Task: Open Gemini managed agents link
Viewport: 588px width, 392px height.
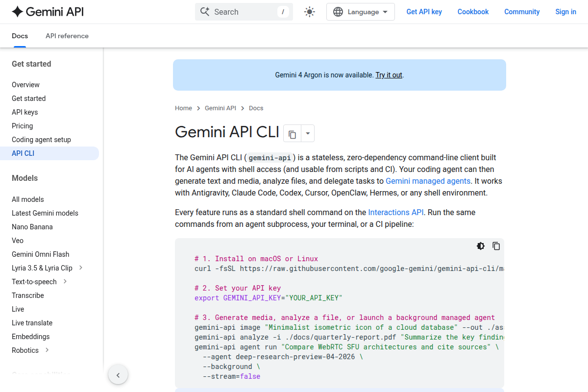Action: (428, 181)
